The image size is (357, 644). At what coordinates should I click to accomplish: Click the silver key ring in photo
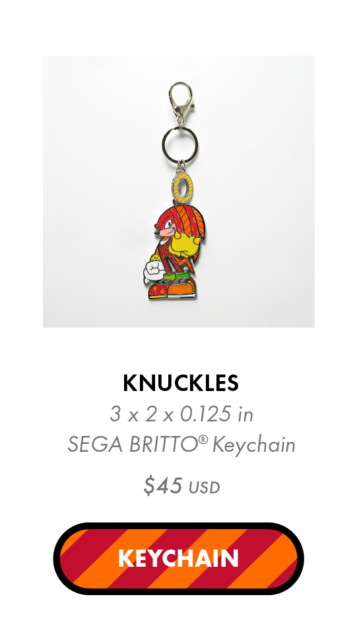[x=179, y=144]
